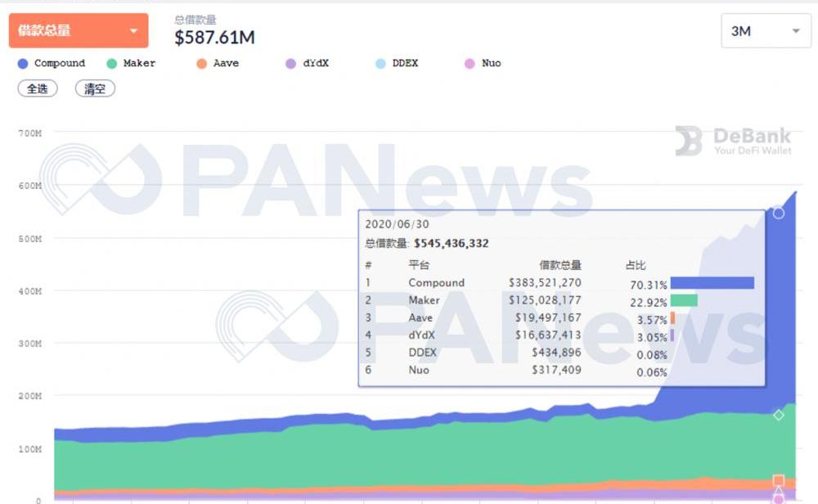Toggle the Maker legend series
Image resolution: width=818 pixels, height=504 pixels.
(139, 63)
